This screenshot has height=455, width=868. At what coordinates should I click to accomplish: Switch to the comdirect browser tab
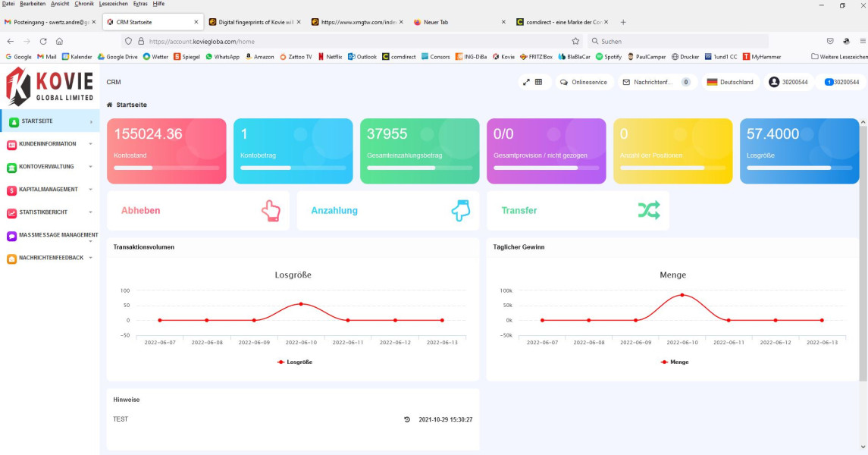(557, 22)
